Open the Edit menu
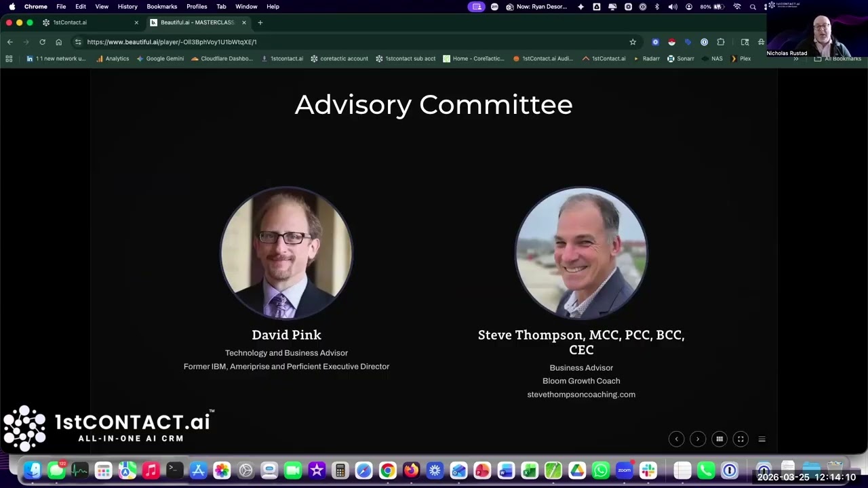 (x=81, y=6)
